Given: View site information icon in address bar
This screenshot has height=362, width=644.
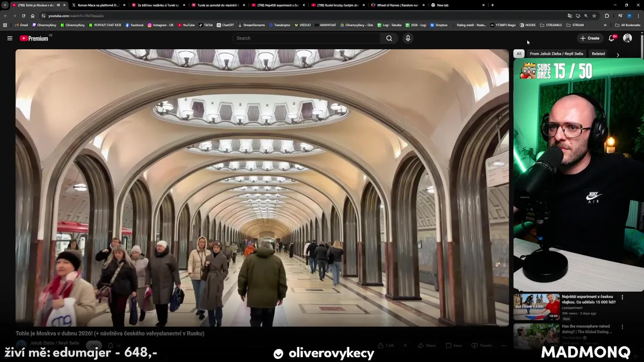Looking at the screenshot, I should pos(43,16).
